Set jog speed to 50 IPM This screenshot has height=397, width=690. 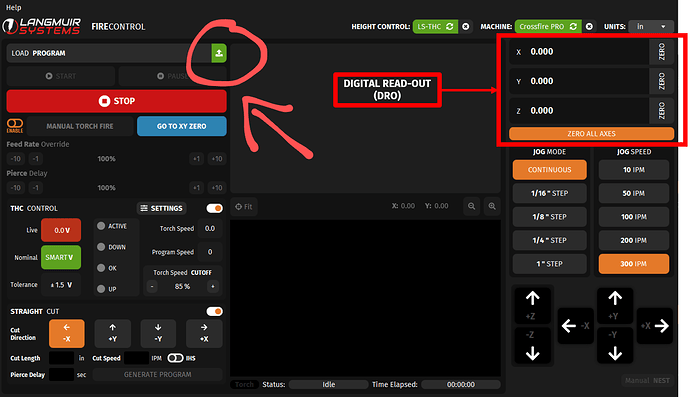[634, 193]
